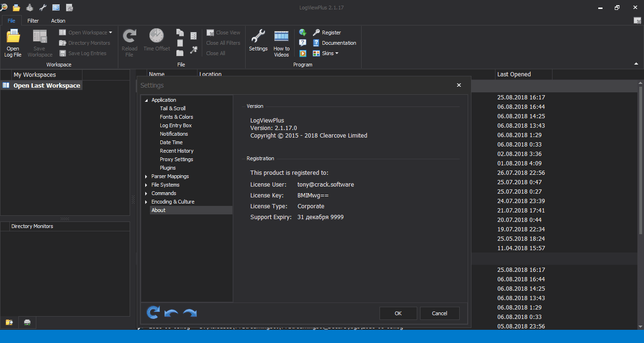Screen dimensions: 644x343
Task: Expand the Parser Mappings tree node
Action: click(x=146, y=177)
